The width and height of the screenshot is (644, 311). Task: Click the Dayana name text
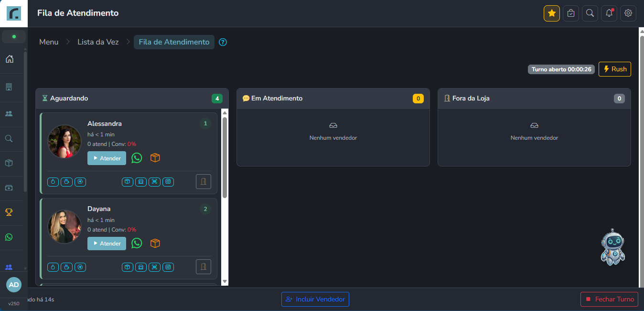(x=99, y=209)
